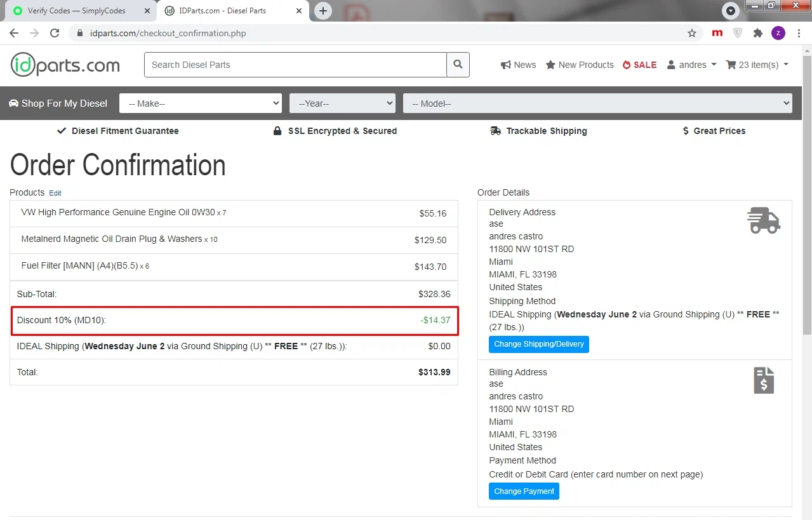Expand the Year dropdown
812x520 pixels.
coord(342,103)
